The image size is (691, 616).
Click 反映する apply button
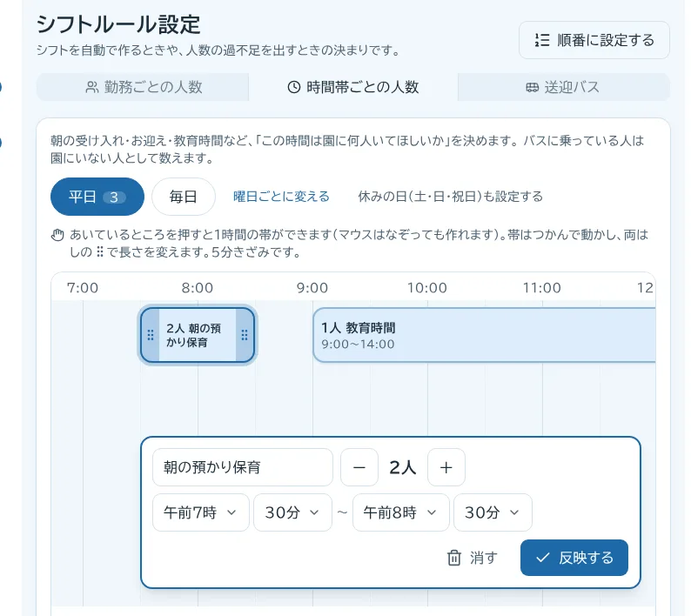pyautogui.click(x=574, y=558)
